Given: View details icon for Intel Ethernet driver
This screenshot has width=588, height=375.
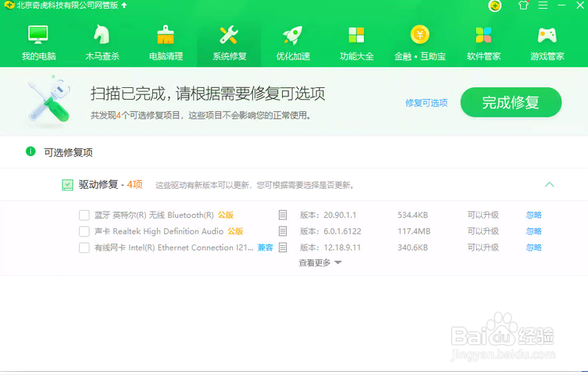Looking at the screenshot, I should 283,247.
